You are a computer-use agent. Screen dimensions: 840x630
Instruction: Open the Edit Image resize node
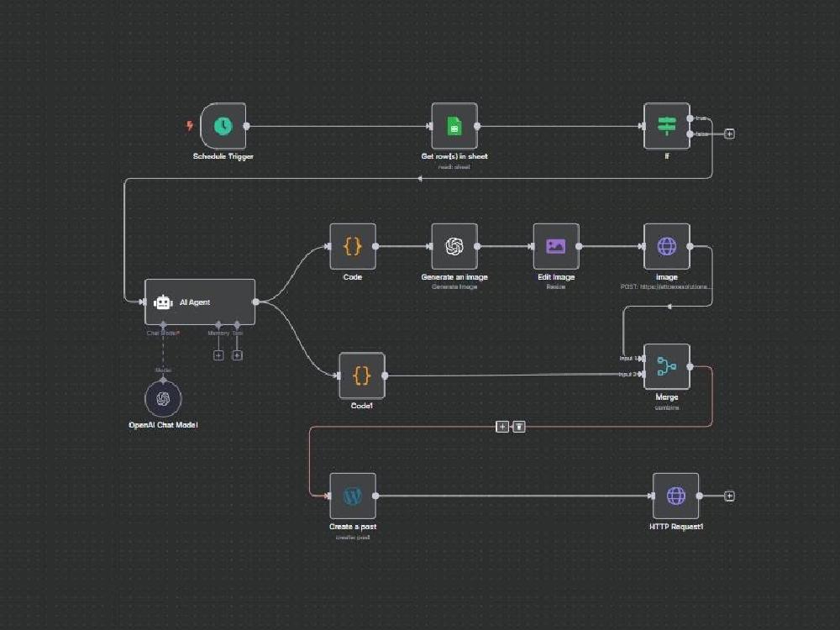point(556,246)
